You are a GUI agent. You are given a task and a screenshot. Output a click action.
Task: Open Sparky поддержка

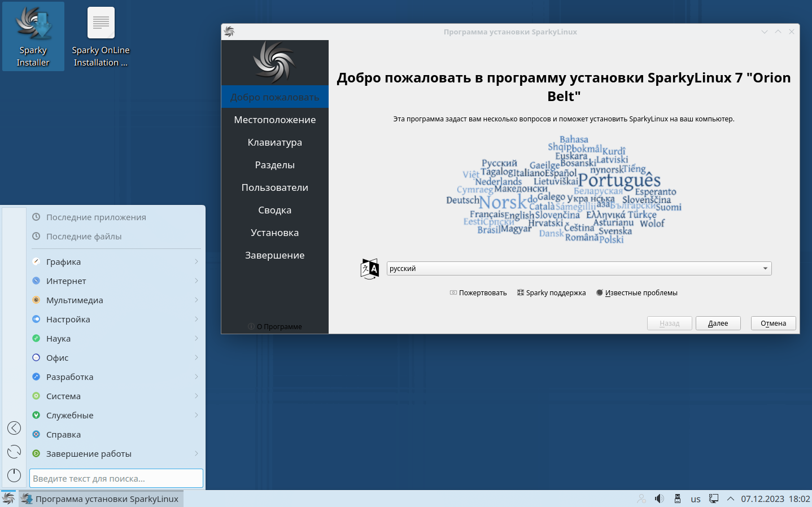tap(552, 293)
